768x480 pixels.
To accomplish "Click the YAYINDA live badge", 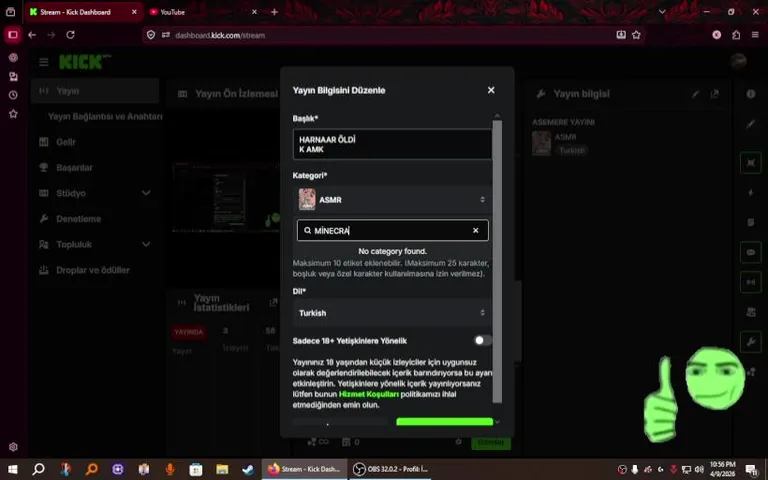I will click(x=189, y=332).
